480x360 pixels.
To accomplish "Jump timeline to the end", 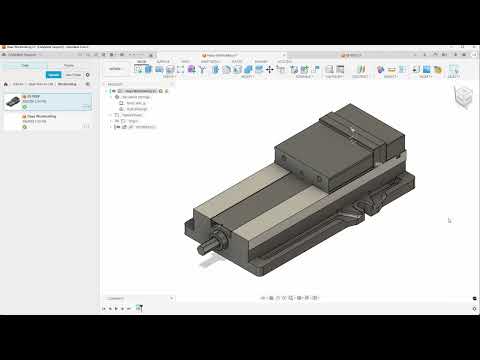I will [129, 309].
